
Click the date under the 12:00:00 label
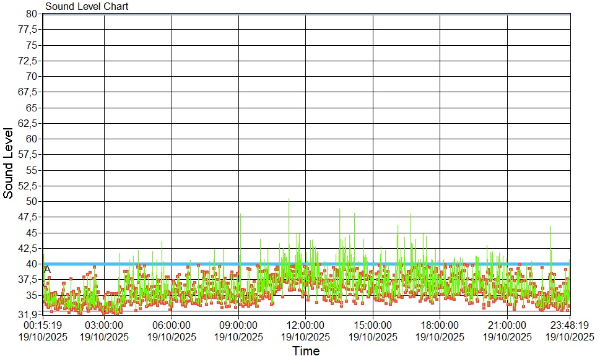coord(305,337)
